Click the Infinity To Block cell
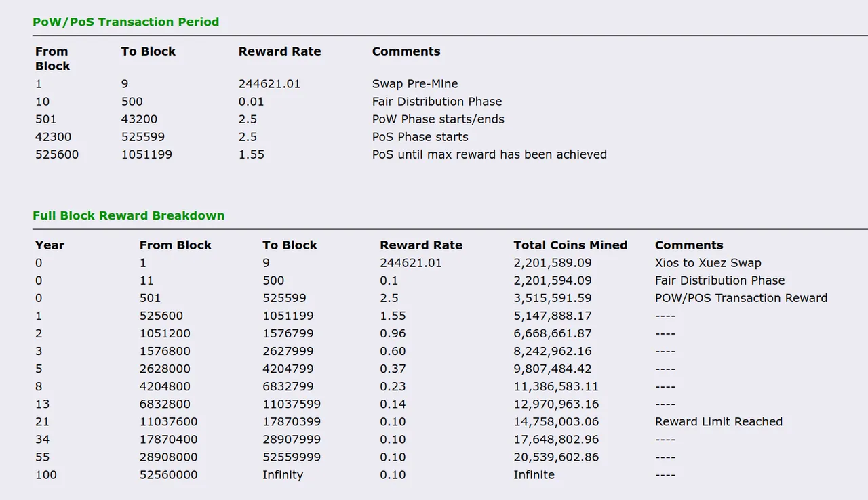Viewport: 868px width, 500px height. (283, 474)
